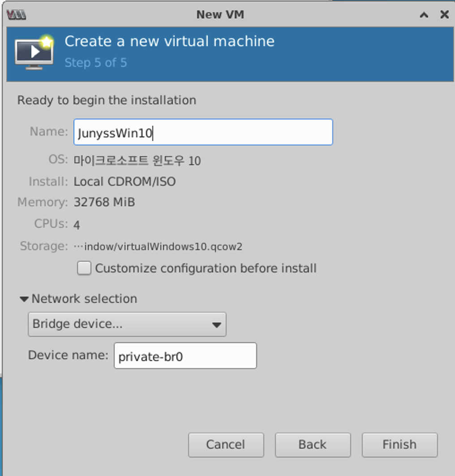This screenshot has width=455, height=476.
Task: Click the New VM title bar text
Action: (x=220, y=15)
